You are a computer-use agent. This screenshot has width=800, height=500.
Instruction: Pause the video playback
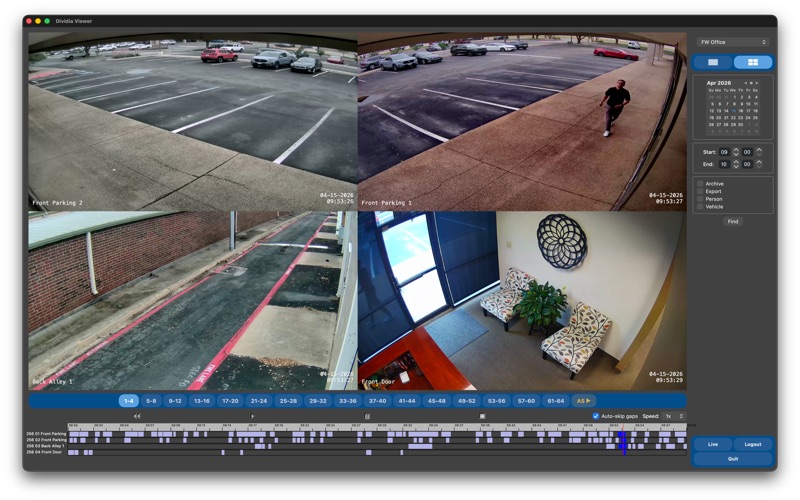367,416
